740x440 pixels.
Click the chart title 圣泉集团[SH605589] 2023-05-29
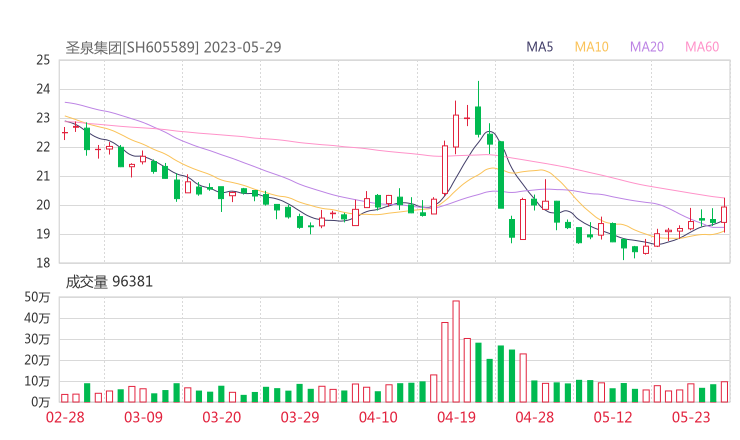[x=173, y=48]
